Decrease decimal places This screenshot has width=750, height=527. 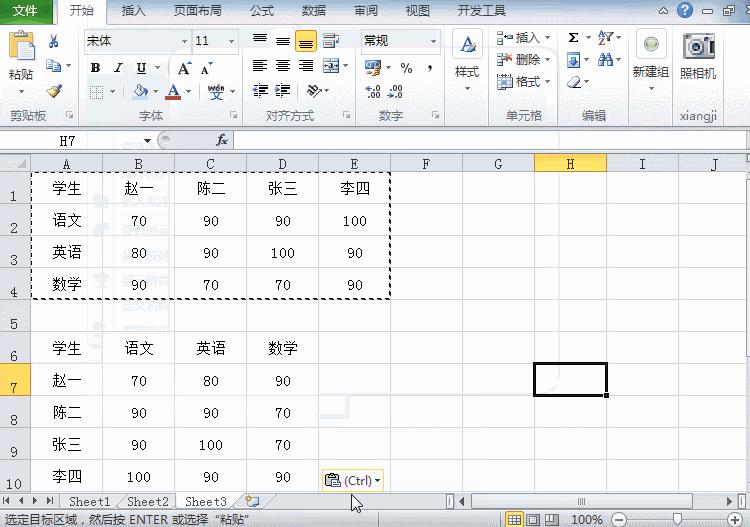(x=395, y=91)
